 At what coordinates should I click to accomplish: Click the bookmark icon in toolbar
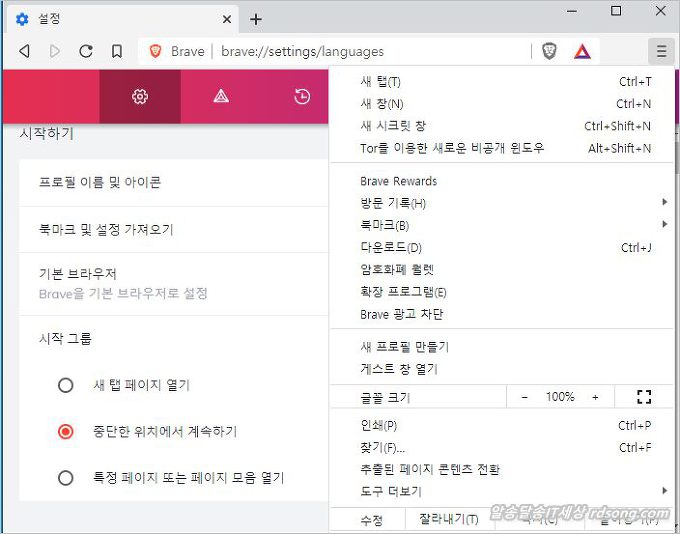[x=117, y=51]
